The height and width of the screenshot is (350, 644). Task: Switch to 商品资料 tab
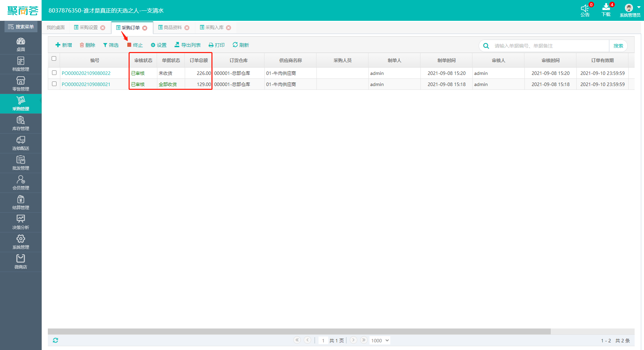pyautogui.click(x=170, y=27)
